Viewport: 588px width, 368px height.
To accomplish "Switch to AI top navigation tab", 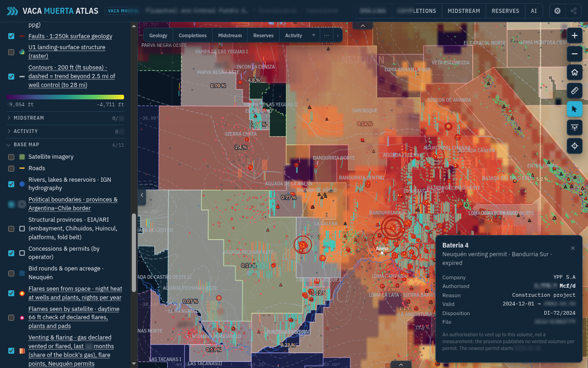I will [534, 11].
